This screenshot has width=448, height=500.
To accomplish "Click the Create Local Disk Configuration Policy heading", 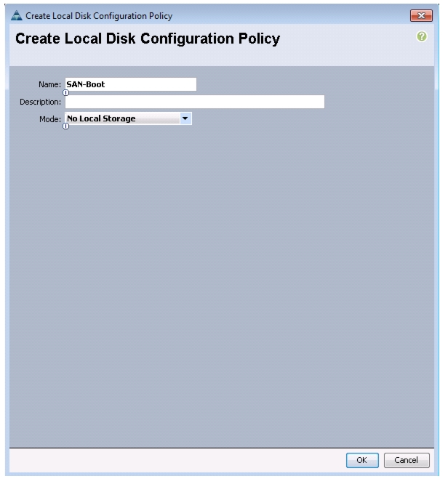I will (148, 39).
